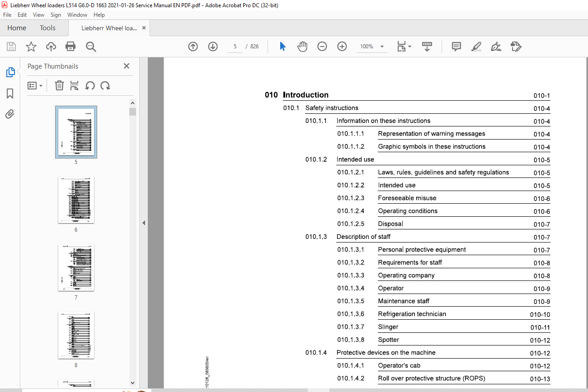Viewport: 588px width, 392px height.
Task: Click Graphic symbols in these instructions entry
Action: 432,146
